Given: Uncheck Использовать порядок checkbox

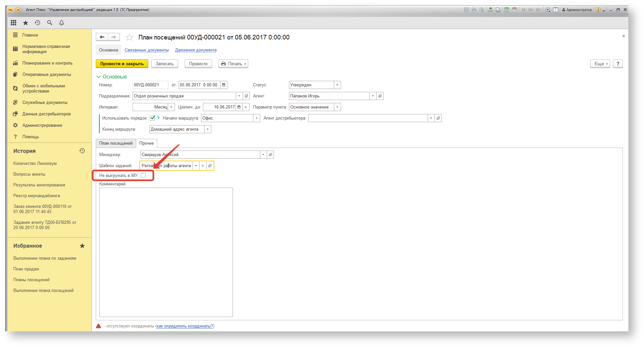Looking at the screenshot, I should [152, 118].
